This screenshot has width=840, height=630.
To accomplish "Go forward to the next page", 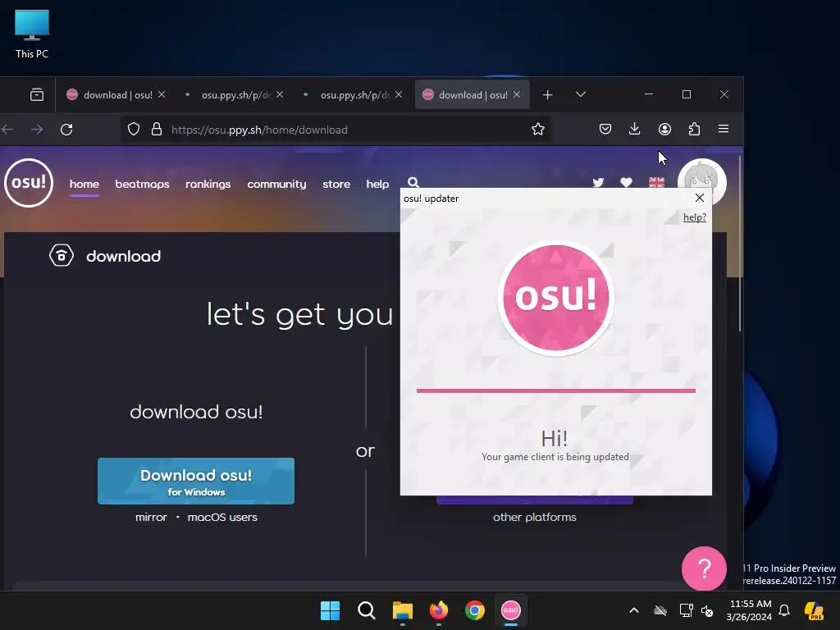I will pyautogui.click(x=36, y=130).
